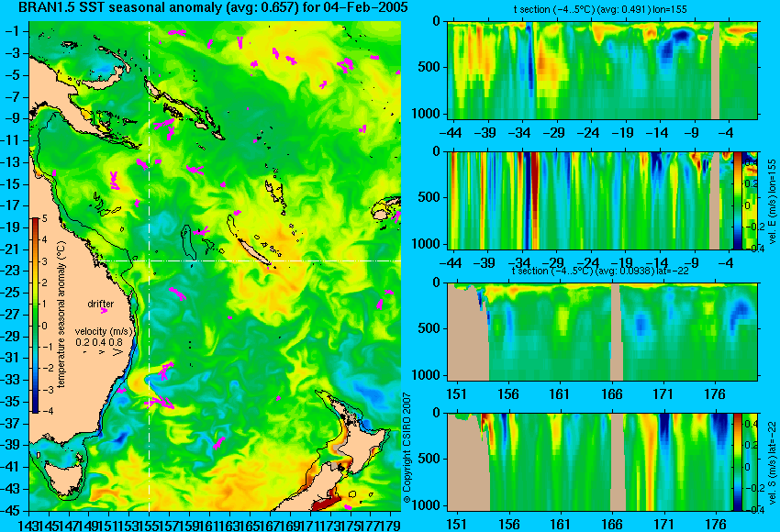Click the '500' depth tick of the top section
The width and height of the screenshot is (780, 532).
(x=429, y=67)
